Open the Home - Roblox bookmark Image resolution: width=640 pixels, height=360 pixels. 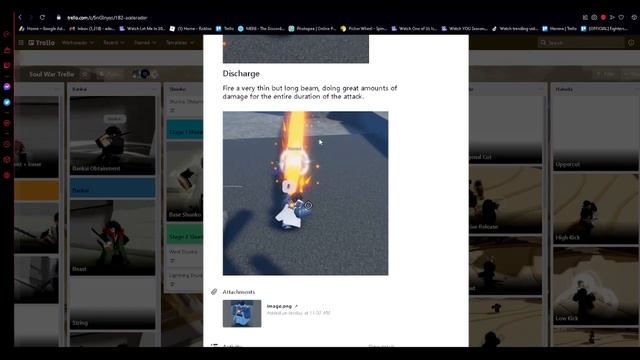pyautogui.click(x=191, y=29)
